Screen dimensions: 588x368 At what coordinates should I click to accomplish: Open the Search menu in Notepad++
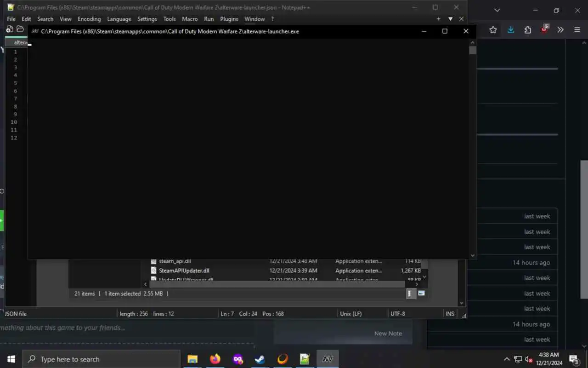pyautogui.click(x=45, y=19)
